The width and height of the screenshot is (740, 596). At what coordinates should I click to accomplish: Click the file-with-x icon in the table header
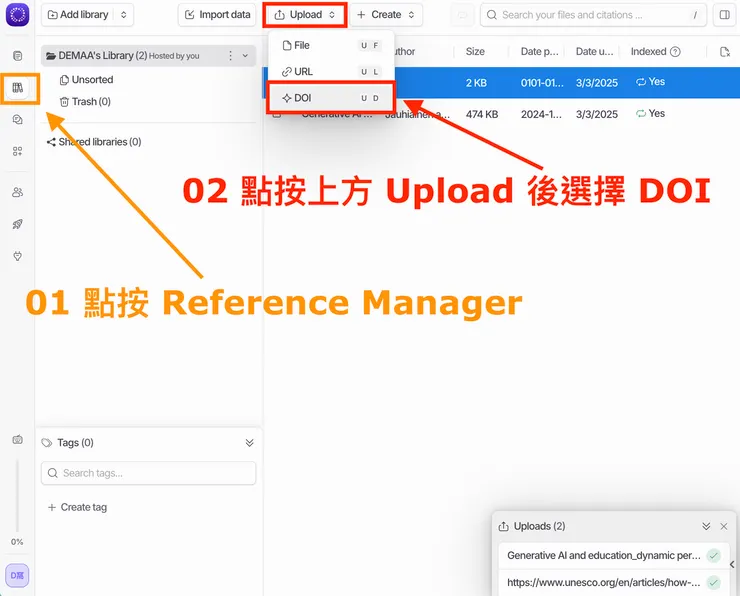pos(725,51)
